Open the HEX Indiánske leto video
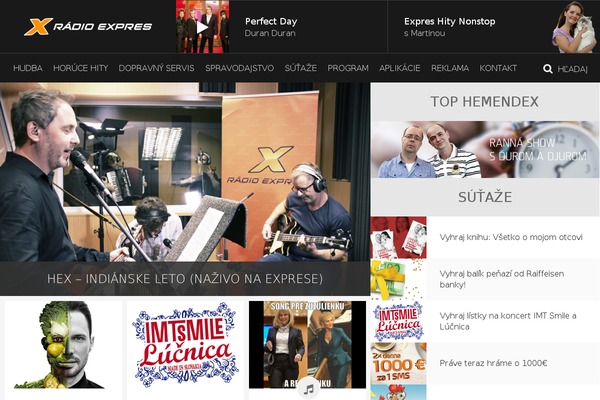Image resolution: width=600 pixels, height=400 pixels. 185,172
